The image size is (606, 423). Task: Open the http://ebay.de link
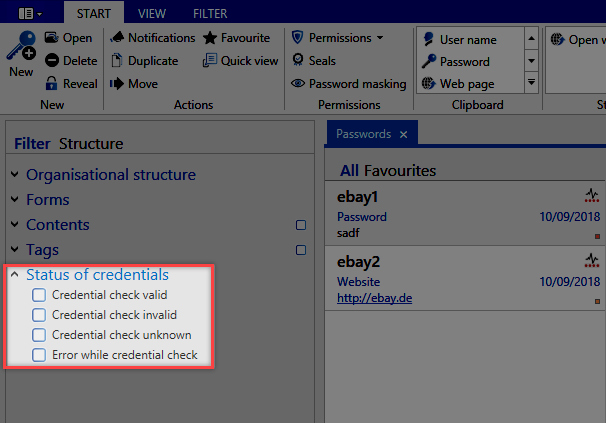click(374, 298)
